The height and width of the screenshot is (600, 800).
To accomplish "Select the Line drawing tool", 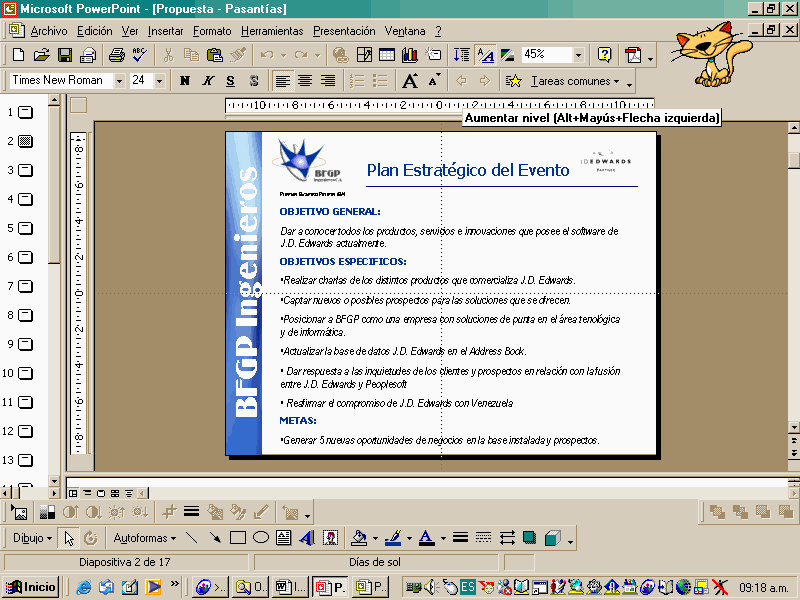I will [x=192, y=538].
